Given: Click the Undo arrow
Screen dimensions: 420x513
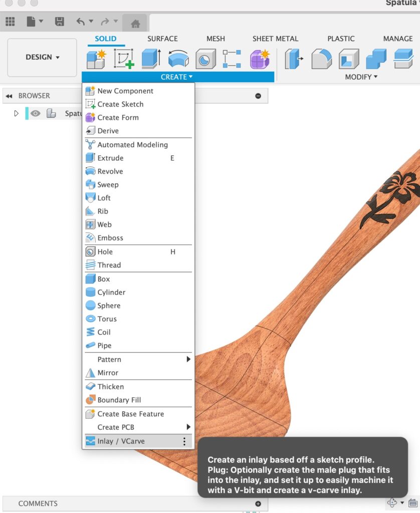Looking at the screenshot, I should point(81,22).
